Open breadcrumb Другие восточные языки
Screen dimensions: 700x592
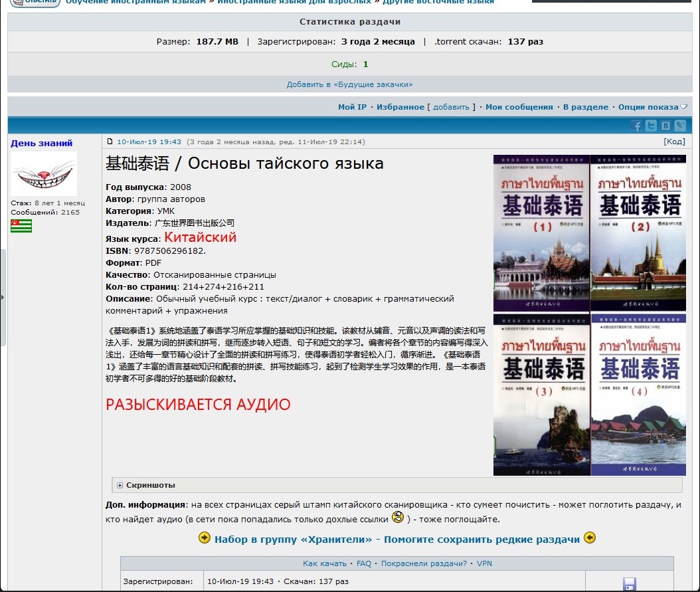pos(438,2)
